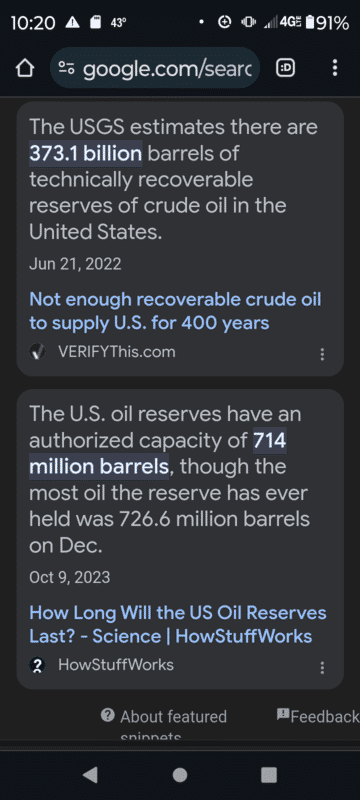Open the site info icon in address bar
This screenshot has width=360, height=800.
pos(67,68)
